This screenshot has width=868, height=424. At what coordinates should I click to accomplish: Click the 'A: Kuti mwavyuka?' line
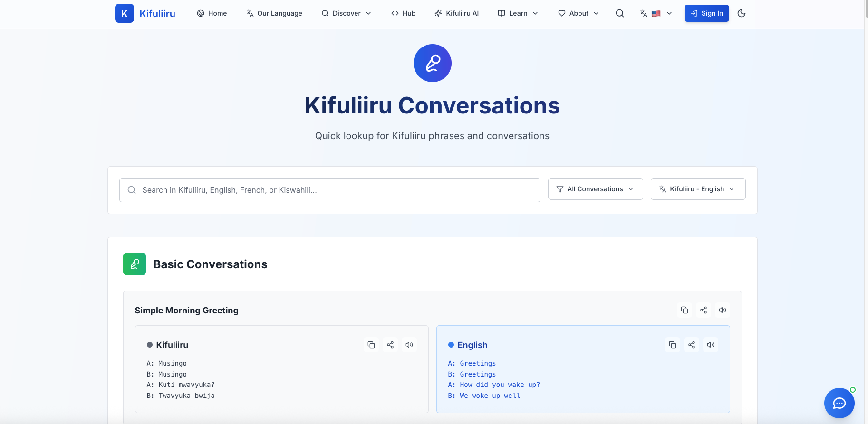coord(181,385)
